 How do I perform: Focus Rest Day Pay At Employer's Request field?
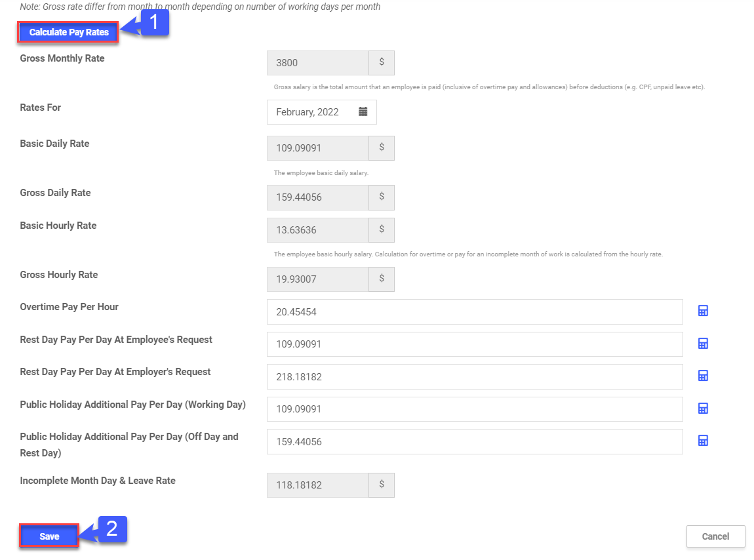pyautogui.click(x=474, y=377)
